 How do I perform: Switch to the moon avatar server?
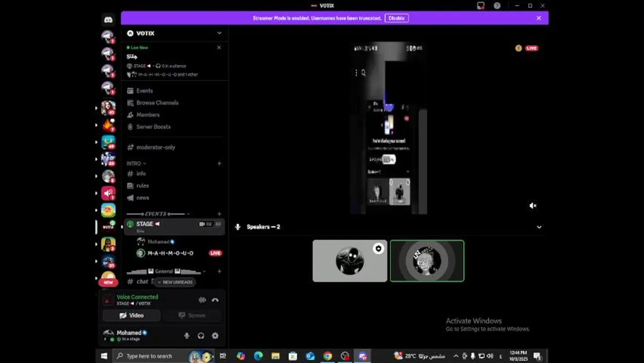(108, 176)
